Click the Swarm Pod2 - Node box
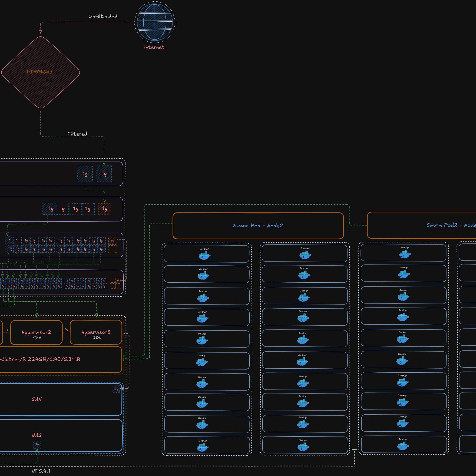Image resolution: width=476 pixels, height=476 pixels. (422, 225)
